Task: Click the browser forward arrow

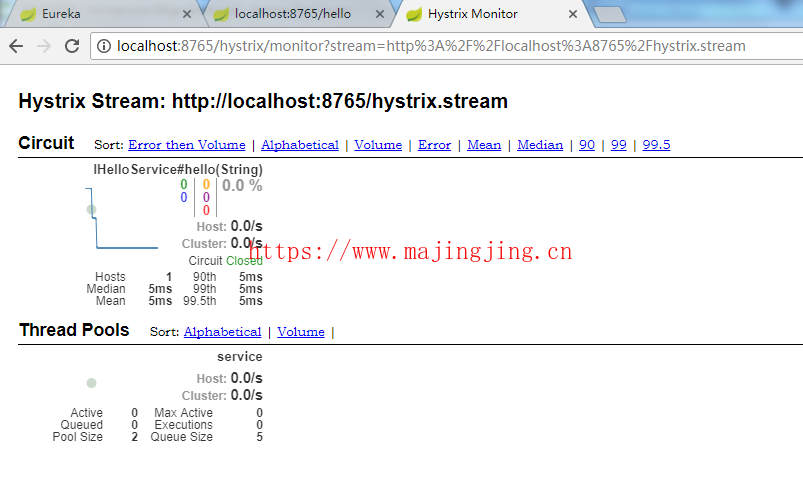Action: [44, 46]
